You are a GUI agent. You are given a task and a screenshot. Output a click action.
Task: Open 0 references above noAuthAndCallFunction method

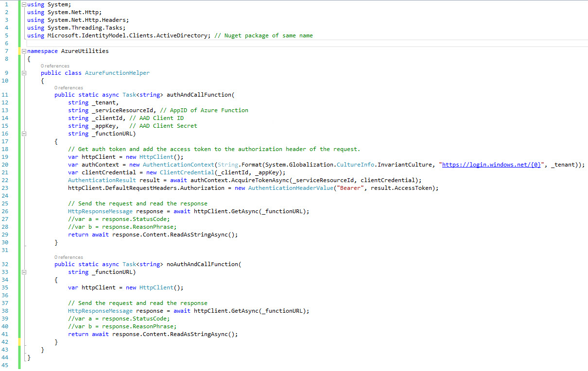69,257
